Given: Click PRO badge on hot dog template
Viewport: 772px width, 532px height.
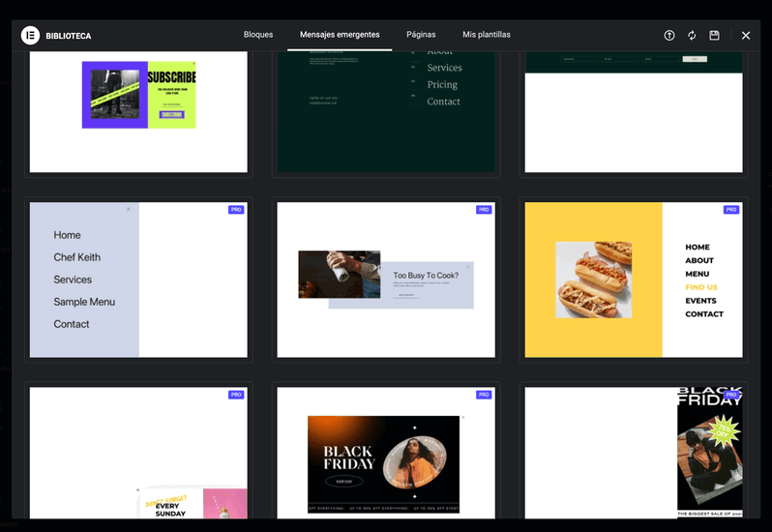Looking at the screenshot, I should tap(731, 210).
